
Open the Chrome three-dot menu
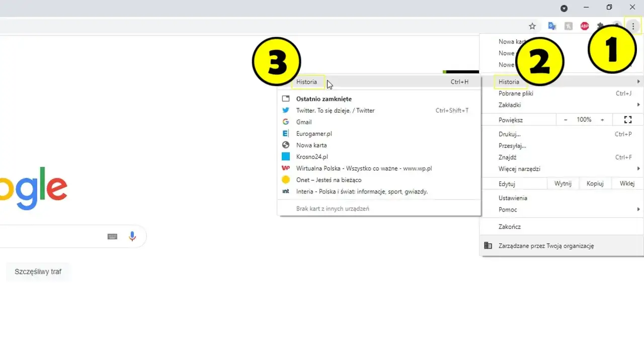[x=633, y=26]
